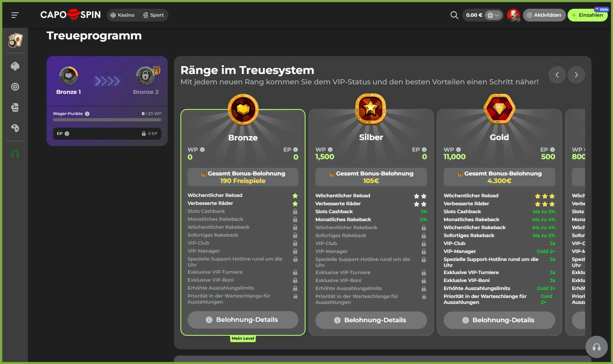Go to previous ranks with left chevron
This screenshot has width=613, height=364.
tap(557, 75)
